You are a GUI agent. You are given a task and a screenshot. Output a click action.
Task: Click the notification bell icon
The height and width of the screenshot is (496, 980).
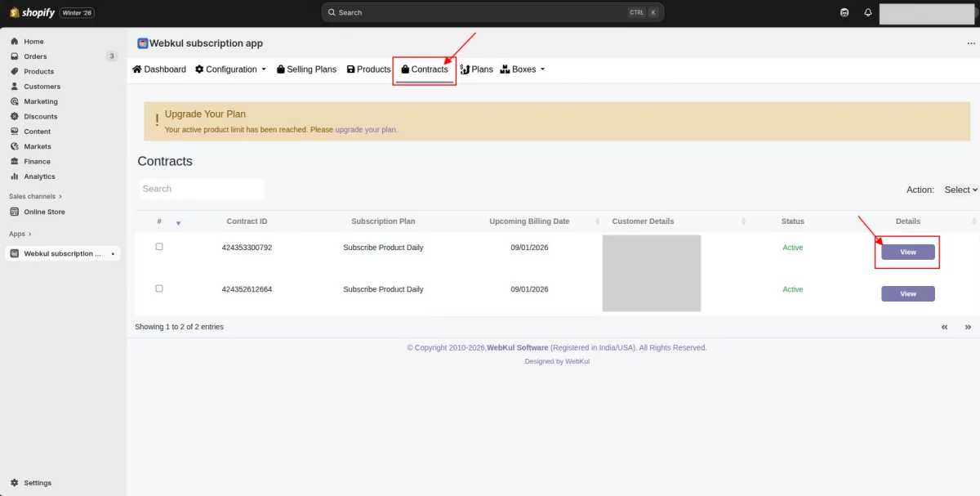(868, 12)
